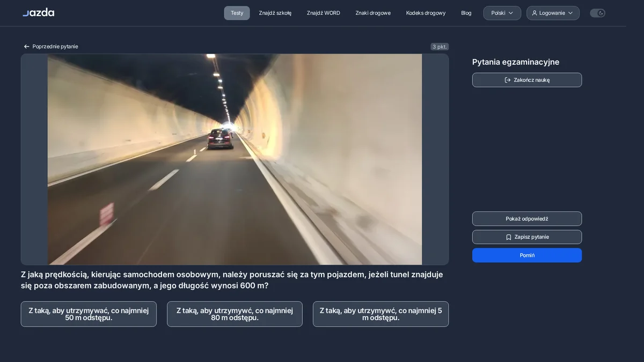This screenshot has width=644, height=362.
Task: Select the 80 m odstępu answer
Action: tap(235, 314)
